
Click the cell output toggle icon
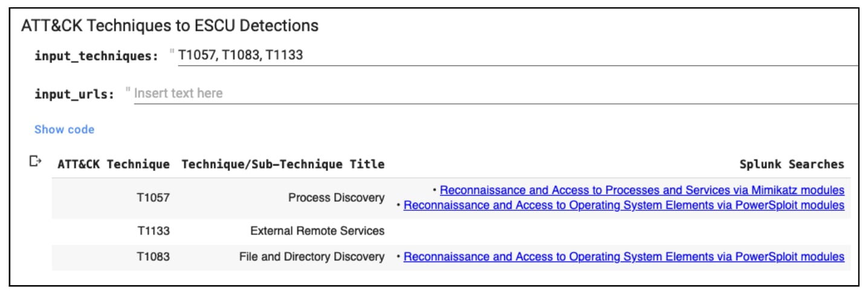(36, 161)
